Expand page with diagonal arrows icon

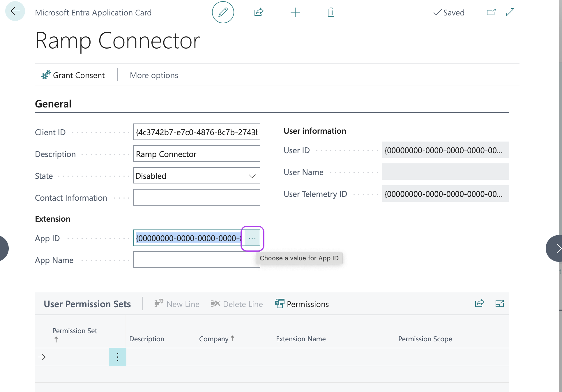point(510,12)
